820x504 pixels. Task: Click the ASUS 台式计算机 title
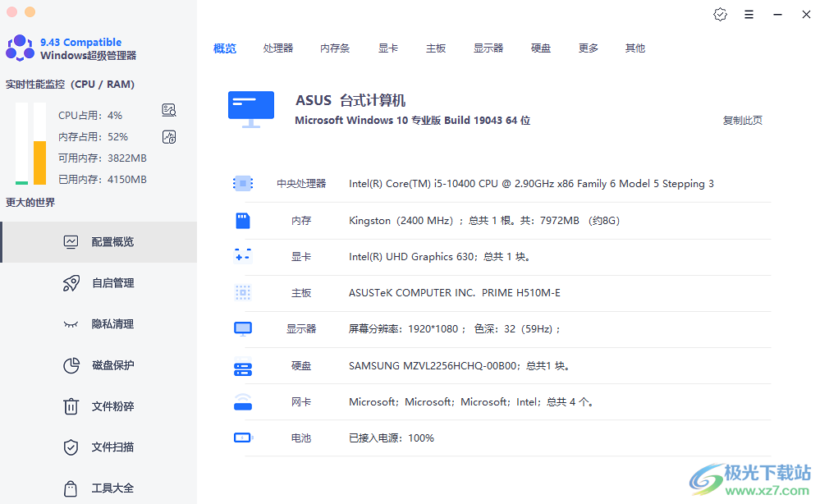[x=350, y=100]
